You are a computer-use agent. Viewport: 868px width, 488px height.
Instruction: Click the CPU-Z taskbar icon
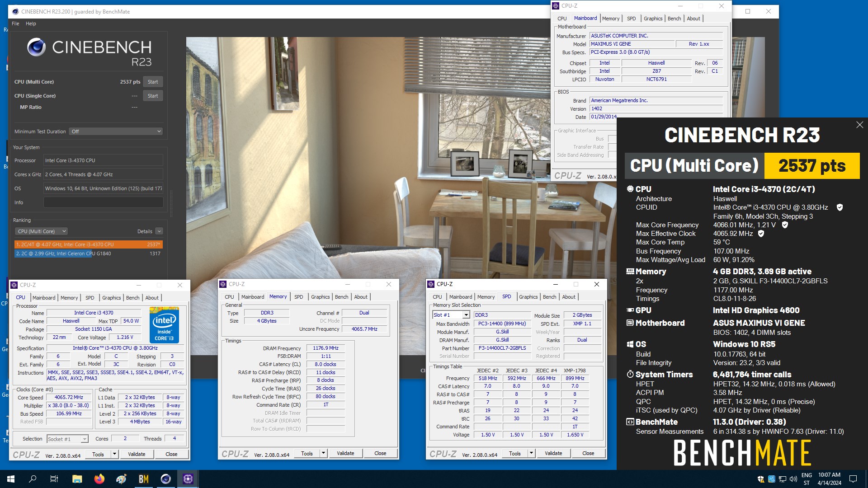[x=188, y=479]
